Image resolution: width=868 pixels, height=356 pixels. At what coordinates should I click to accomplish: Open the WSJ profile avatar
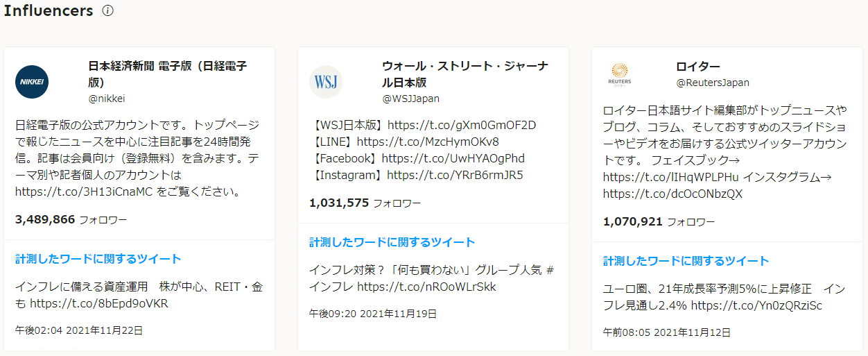click(326, 82)
